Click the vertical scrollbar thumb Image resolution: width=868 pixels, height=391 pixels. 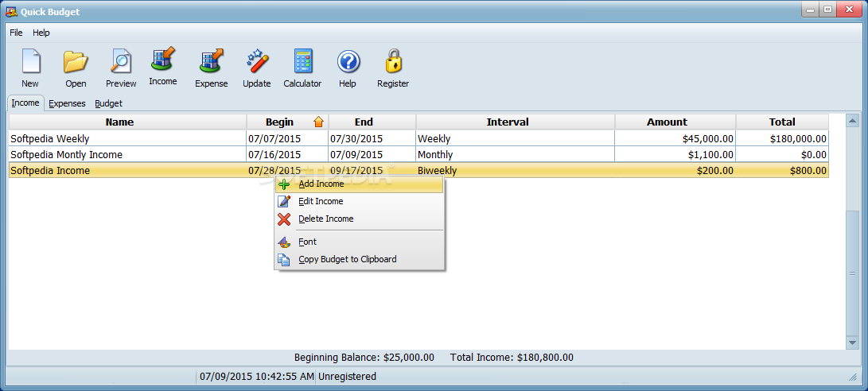(853, 273)
